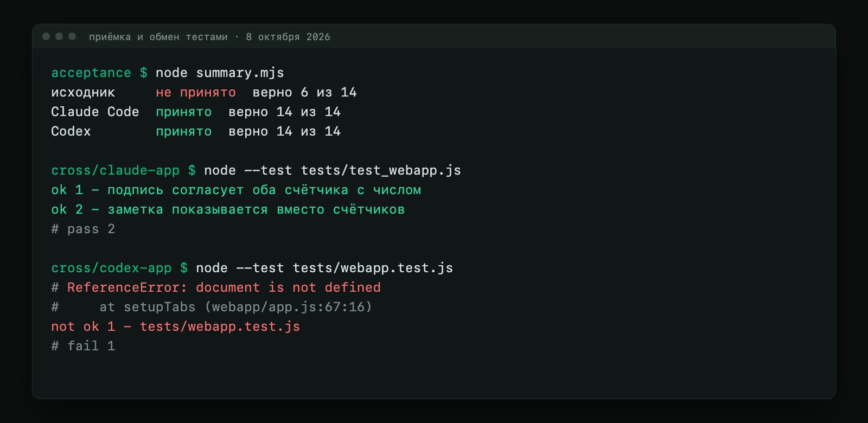Click 'верно 6 из 14' result
Screen dimensions: 868x423
304,92
